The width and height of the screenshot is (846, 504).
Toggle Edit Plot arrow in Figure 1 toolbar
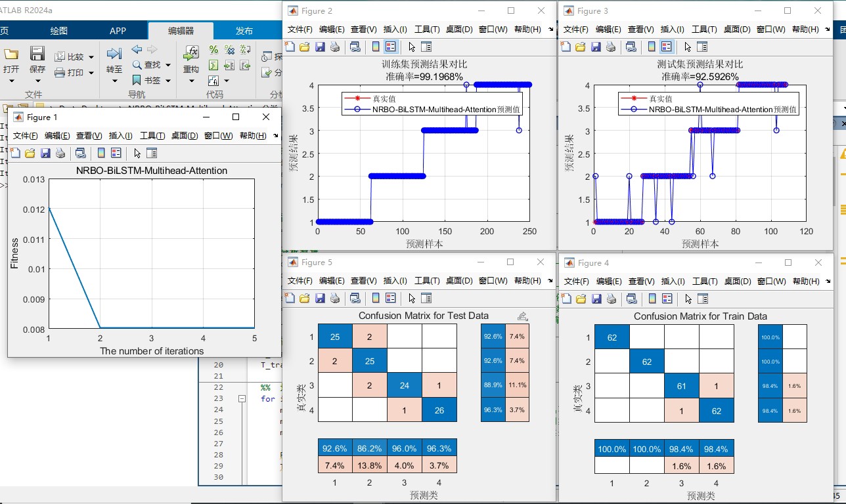(x=137, y=153)
